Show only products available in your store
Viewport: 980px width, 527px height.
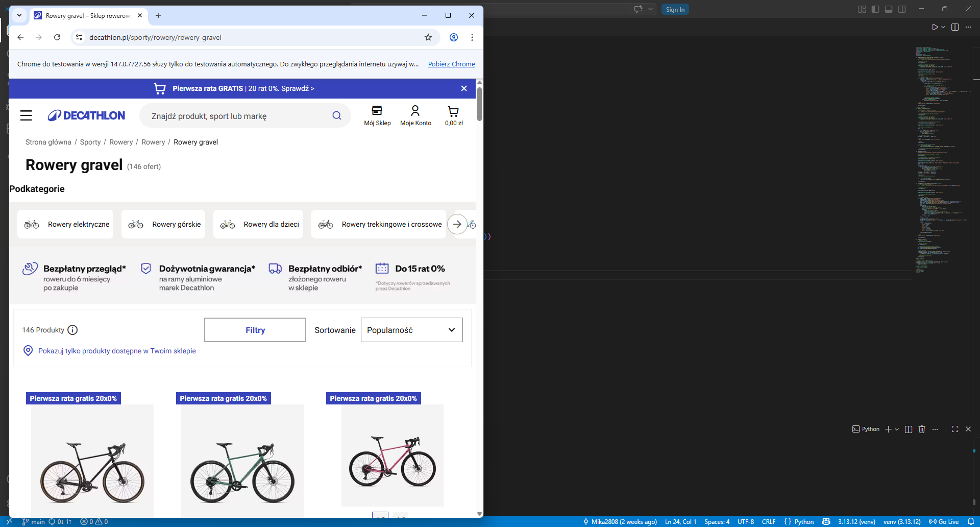click(116, 351)
